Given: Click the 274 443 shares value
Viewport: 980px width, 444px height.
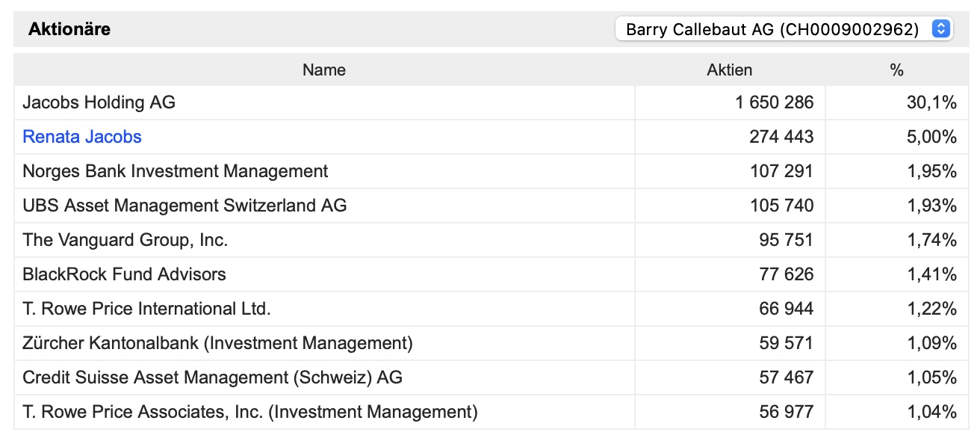Looking at the screenshot, I should click(781, 137).
